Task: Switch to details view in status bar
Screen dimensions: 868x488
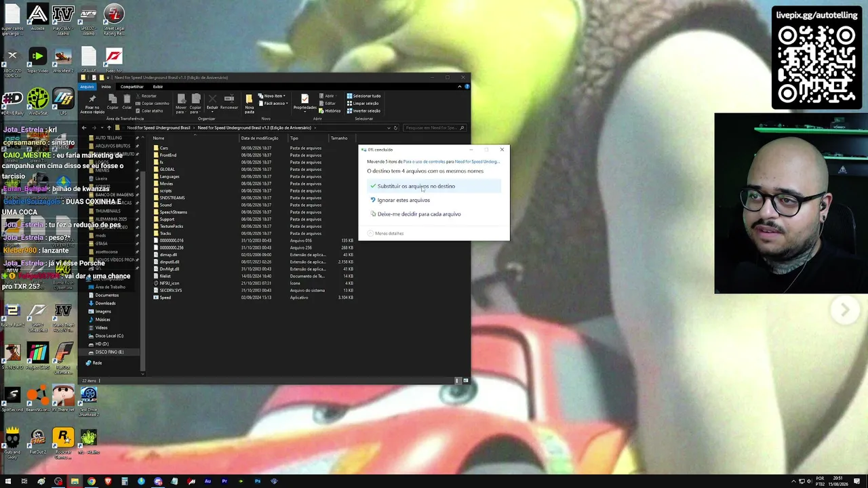Action: point(458,380)
